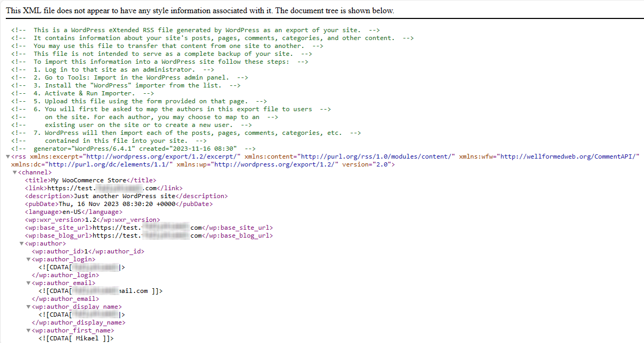Click the wp:base_site_url line
Image resolution: width=644 pixels, height=343 pixels.
click(x=148, y=228)
